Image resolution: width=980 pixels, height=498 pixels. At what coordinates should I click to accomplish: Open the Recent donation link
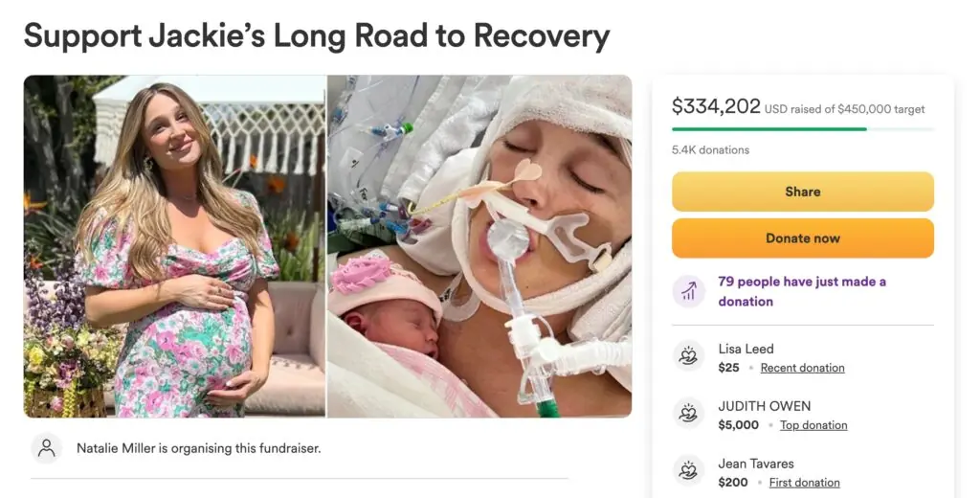click(802, 368)
